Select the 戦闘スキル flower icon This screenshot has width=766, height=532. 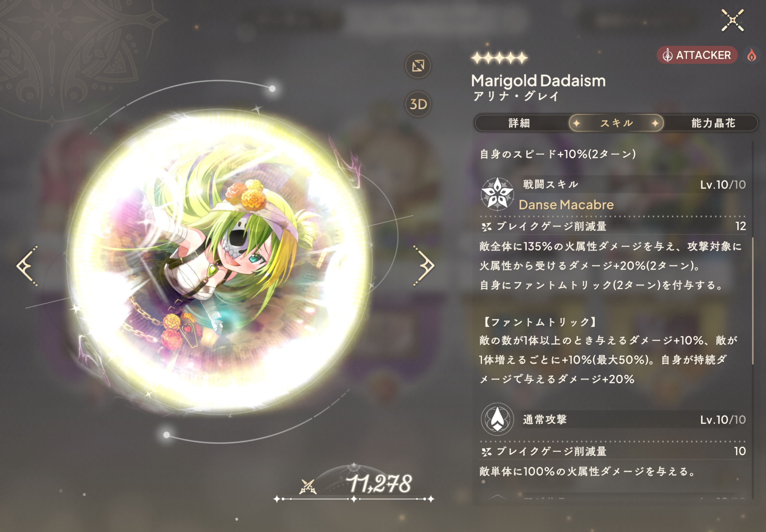tap(497, 194)
